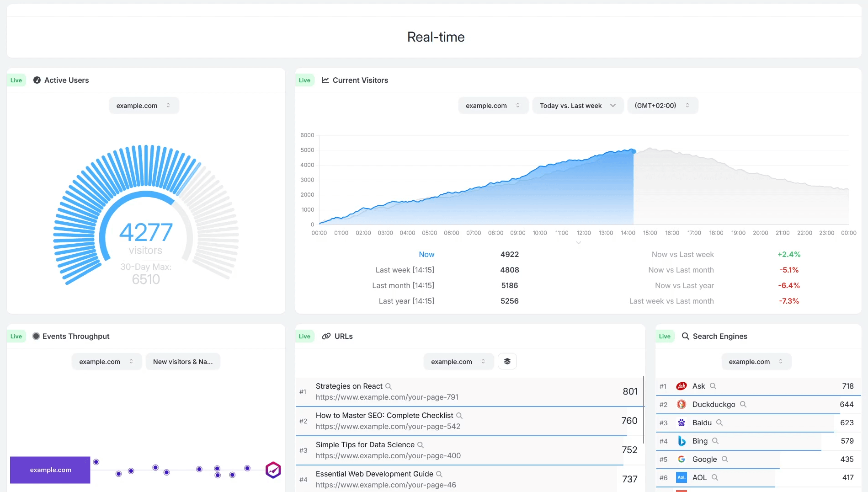
Task: Click Live badge on Events Throughput
Action: coord(16,337)
